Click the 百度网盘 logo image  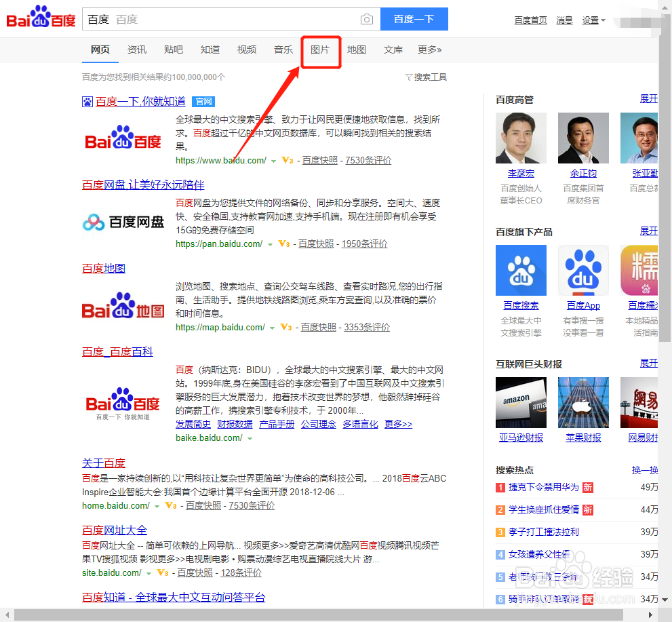tap(123, 222)
